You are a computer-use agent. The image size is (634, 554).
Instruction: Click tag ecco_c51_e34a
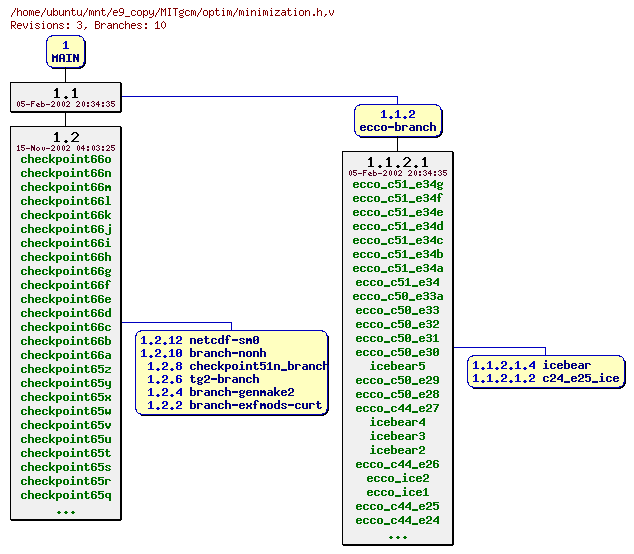(398, 268)
